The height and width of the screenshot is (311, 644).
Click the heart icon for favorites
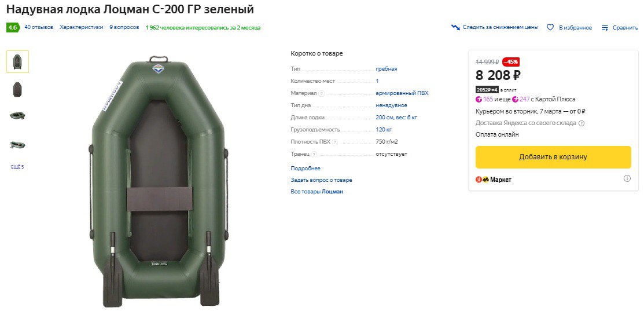tap(550, 28)
